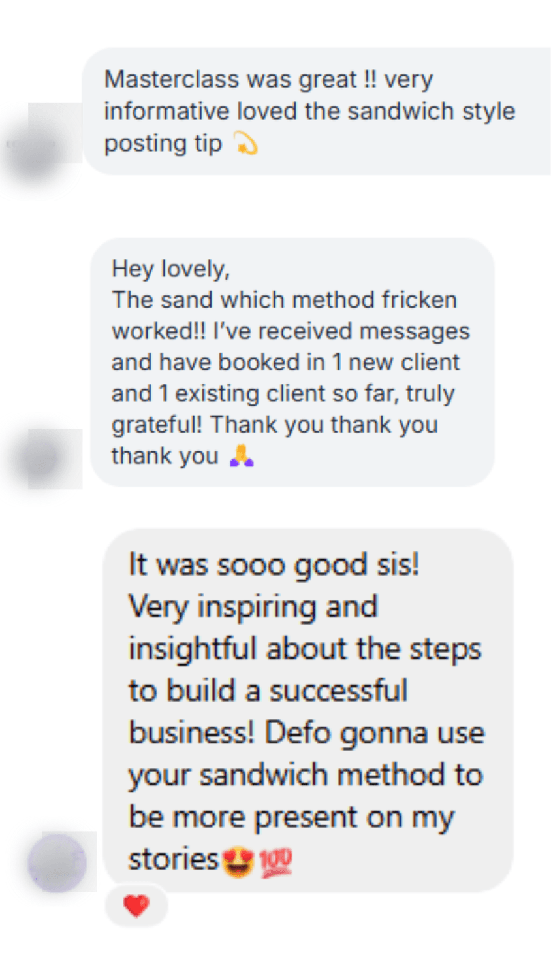Select the 'Masterclass was great' message bubble
Viewport: 551px width, 980px height.
tap(317, 111)
